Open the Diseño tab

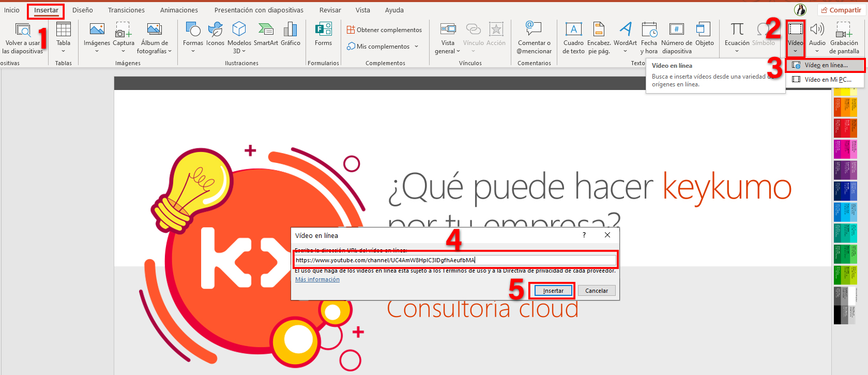coord(83,10)
